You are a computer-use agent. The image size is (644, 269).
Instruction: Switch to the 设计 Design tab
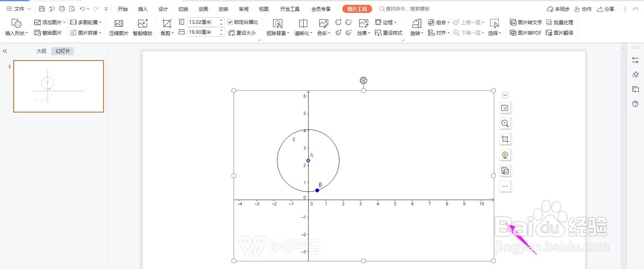tap(163, 9)
